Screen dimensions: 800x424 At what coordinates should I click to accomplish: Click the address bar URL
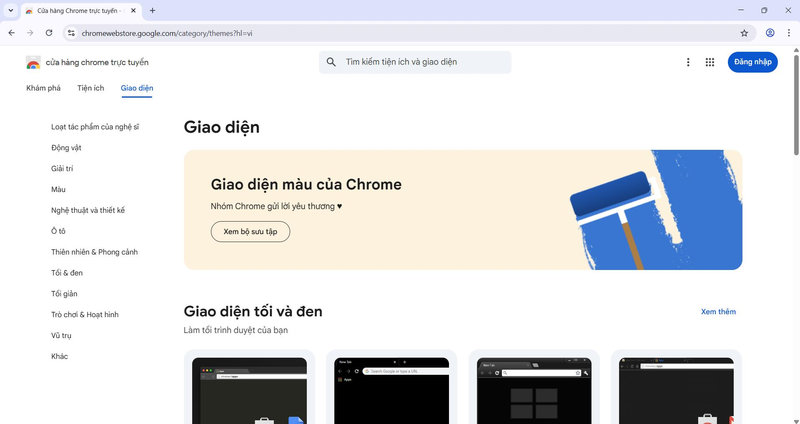click(167, 33)
